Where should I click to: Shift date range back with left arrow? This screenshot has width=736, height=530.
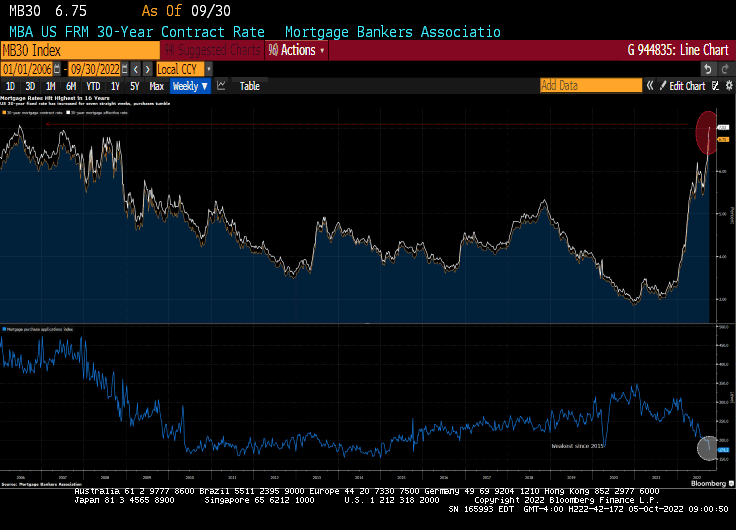click(135, 69)
